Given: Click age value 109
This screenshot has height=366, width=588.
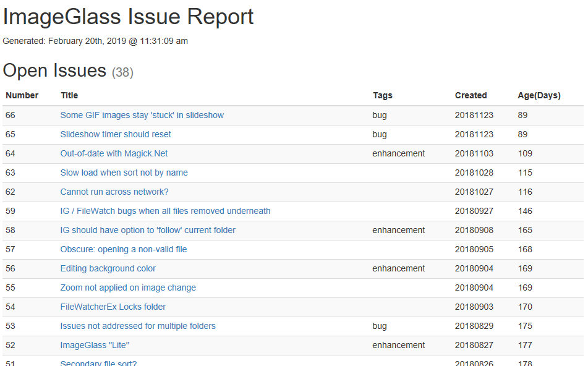Looking at the screenshot, I should point(525,153).
